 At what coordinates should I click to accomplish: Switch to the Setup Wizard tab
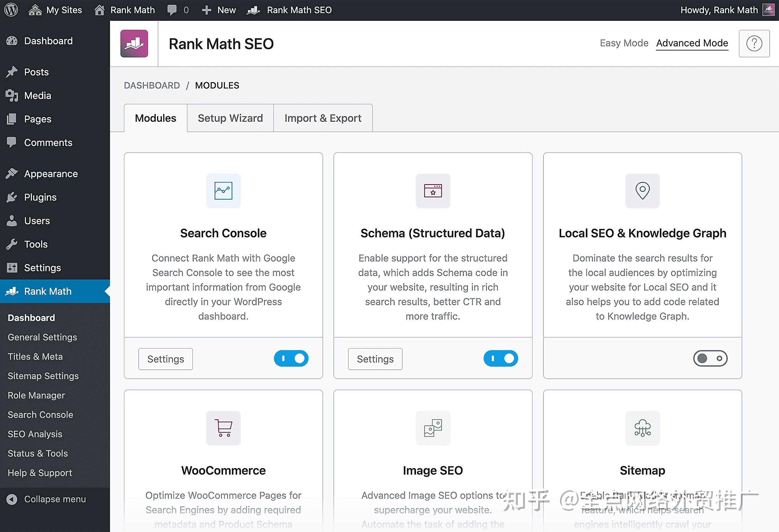click(230, 118)
